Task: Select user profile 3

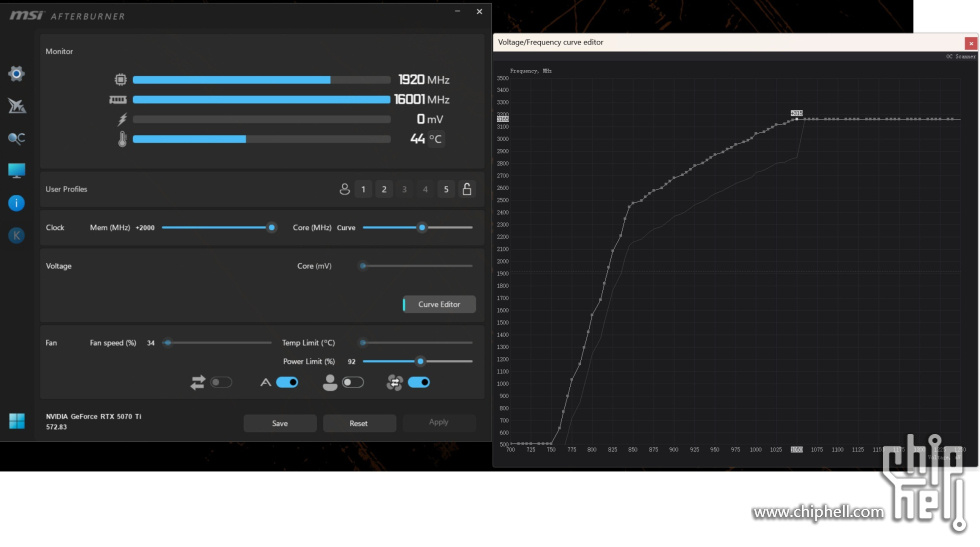Action: click(404, 189)
